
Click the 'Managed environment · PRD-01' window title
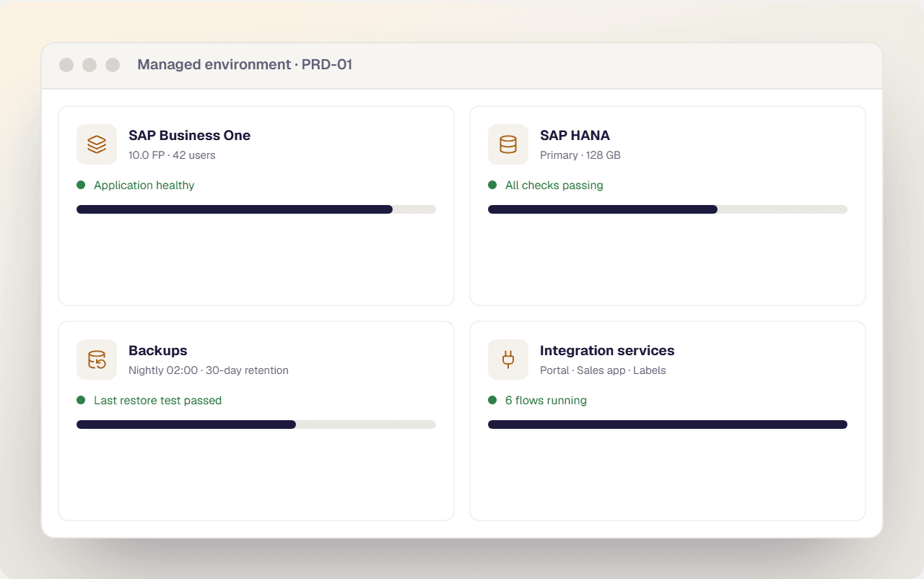click(x=245, y=65)
